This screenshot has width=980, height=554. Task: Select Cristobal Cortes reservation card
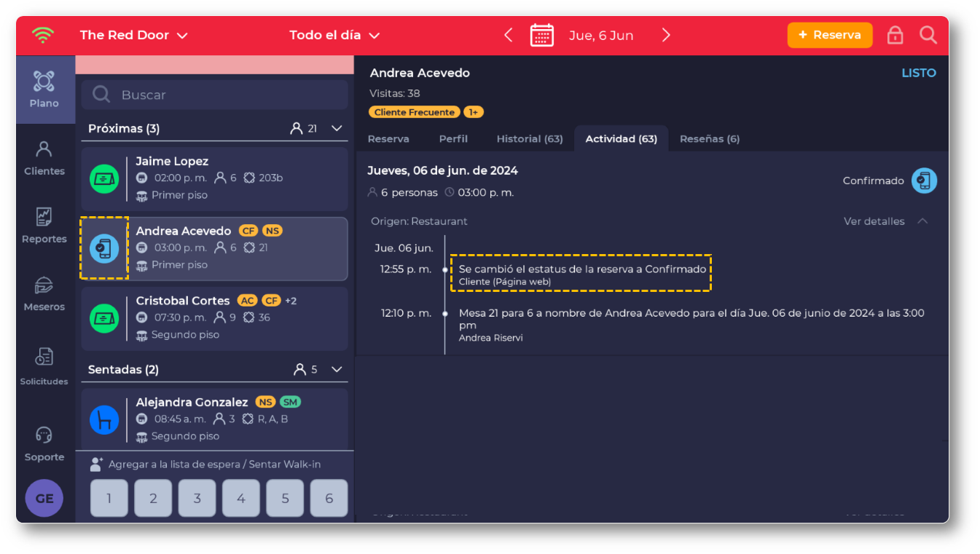coord(215,318)
